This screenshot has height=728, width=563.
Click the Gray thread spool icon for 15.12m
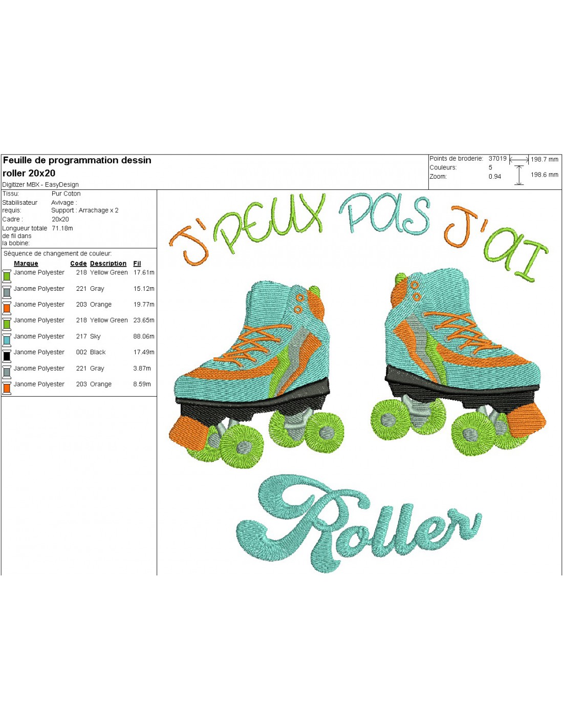click(x=7, y=292)
